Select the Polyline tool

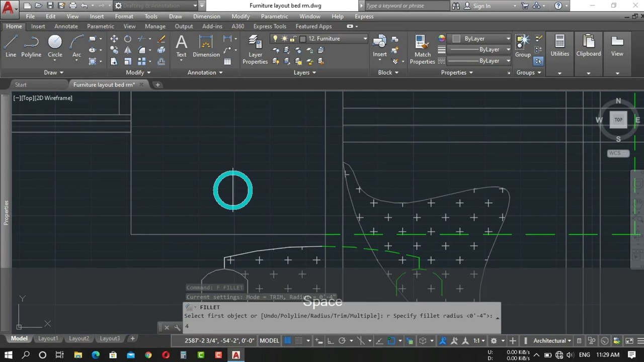pos(31,46)
